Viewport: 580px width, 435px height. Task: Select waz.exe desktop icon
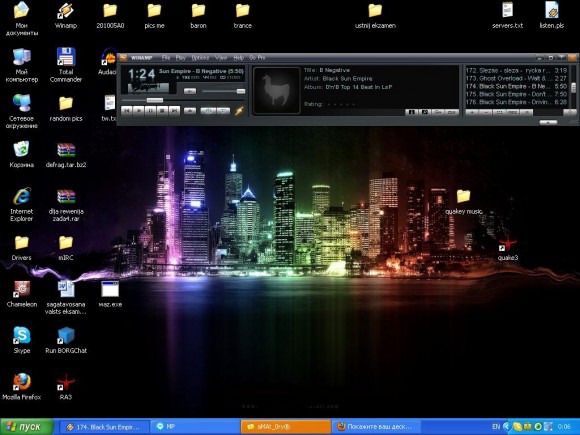point(110,294)
